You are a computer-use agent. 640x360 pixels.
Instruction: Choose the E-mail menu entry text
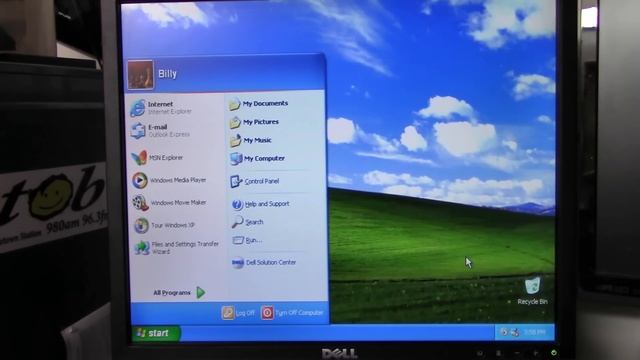158,127
